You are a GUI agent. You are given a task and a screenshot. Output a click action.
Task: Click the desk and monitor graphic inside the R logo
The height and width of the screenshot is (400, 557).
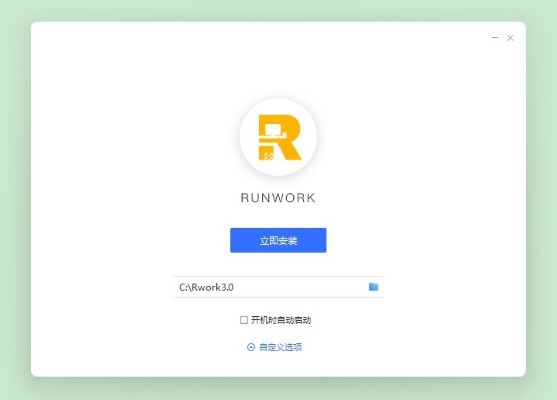pyautogui.click(x=273, y=132)
